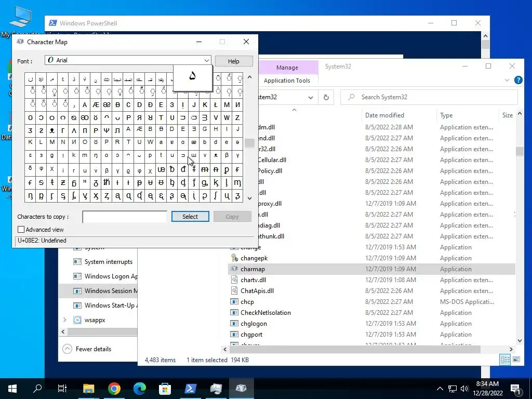
Task: Click the wsappx gear icon
Action: coord(77,320)
